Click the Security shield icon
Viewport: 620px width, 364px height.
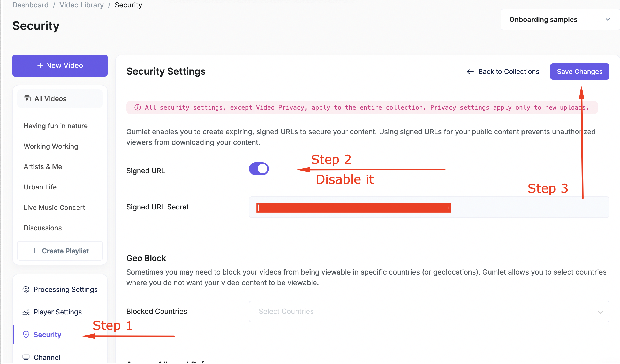pos(26,335)
